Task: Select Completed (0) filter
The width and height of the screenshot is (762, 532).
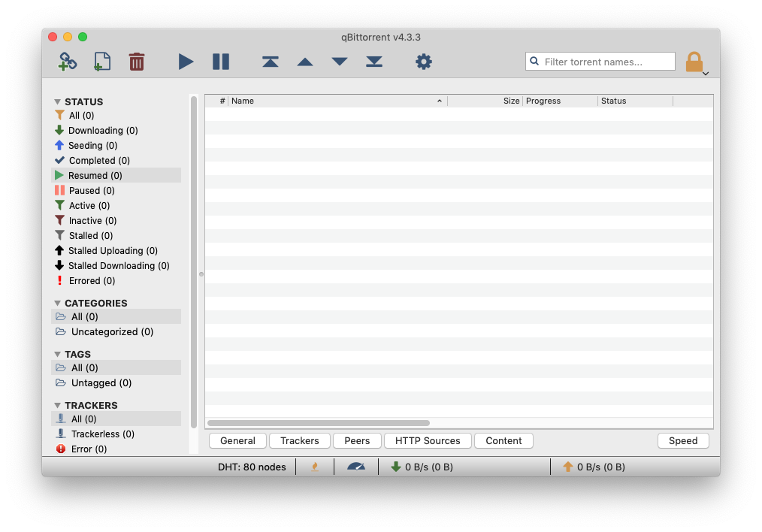Action: (x=116, y=160)
